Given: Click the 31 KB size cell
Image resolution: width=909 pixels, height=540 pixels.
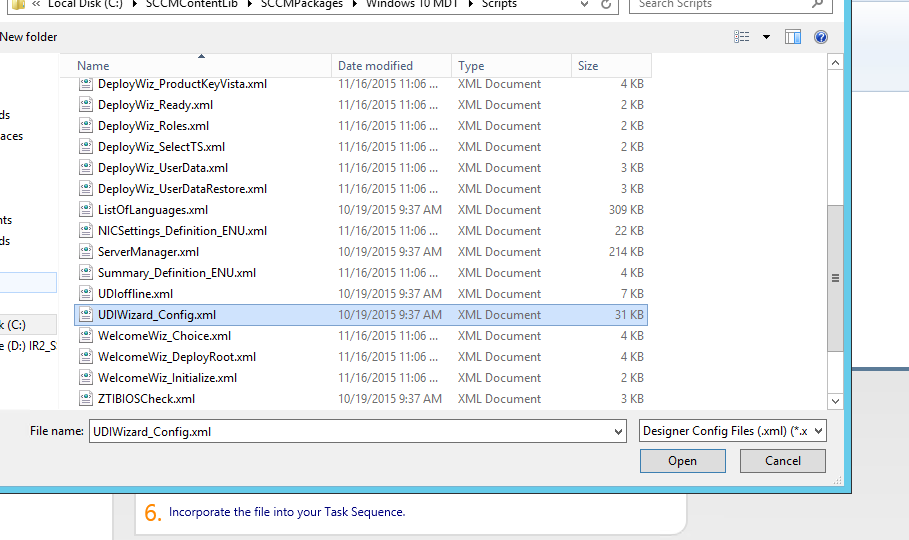Looking at the screenshot, I should pos(629,315).
